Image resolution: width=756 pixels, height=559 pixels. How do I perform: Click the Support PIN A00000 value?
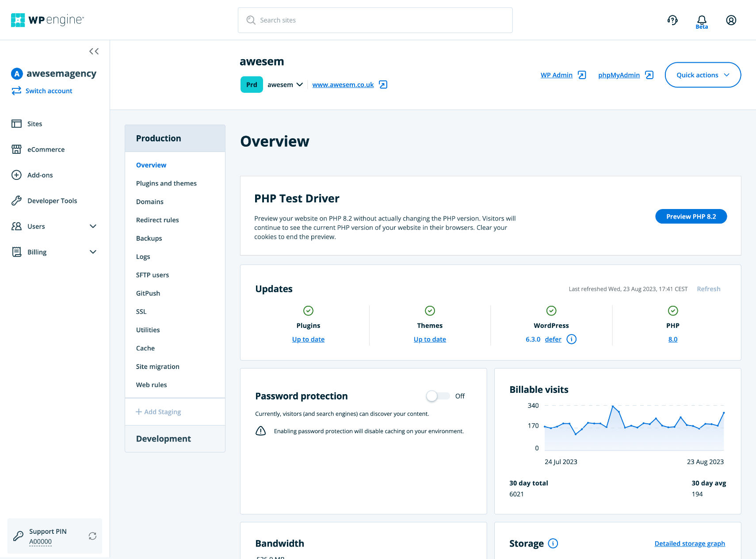(40, 542)
